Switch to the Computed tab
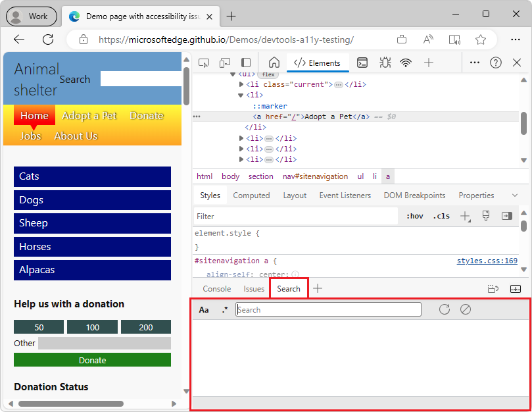 point(251,195)
